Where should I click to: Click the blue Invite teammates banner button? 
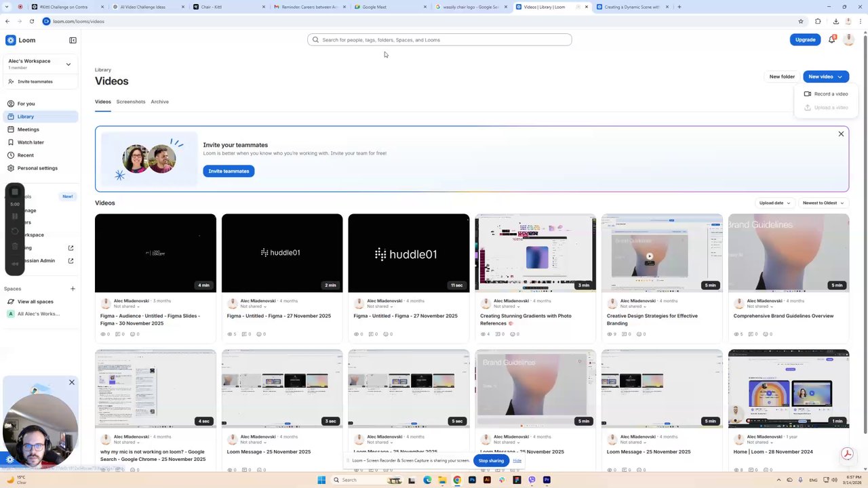click(229, 171)
